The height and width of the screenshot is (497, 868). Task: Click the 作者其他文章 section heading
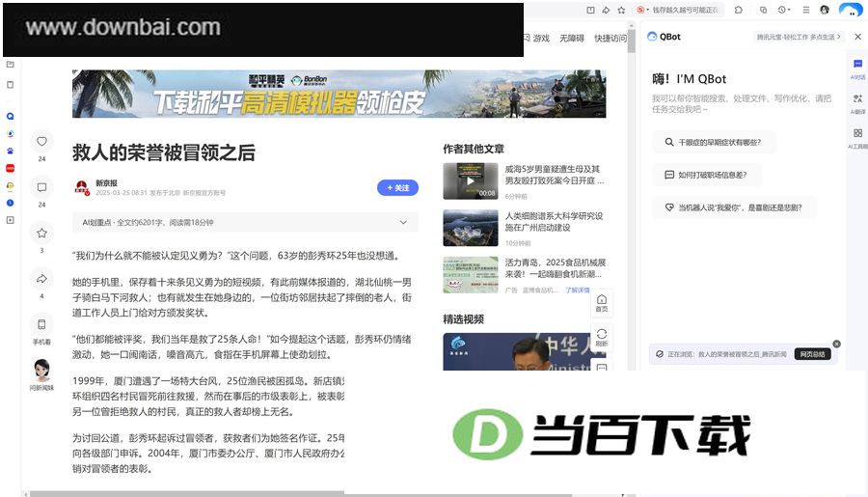pos(474,149)
